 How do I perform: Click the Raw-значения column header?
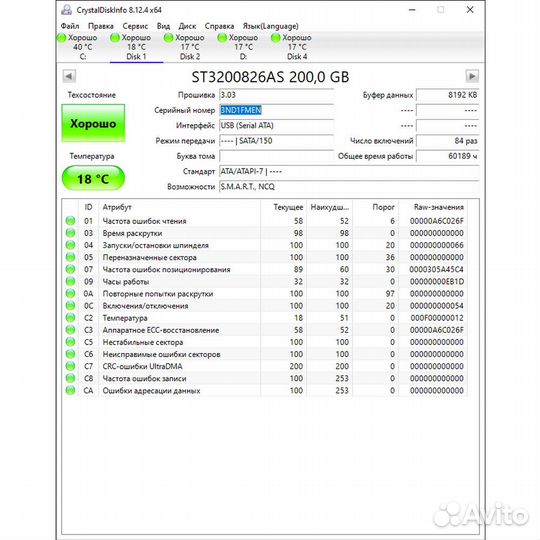tap(433, 207)
